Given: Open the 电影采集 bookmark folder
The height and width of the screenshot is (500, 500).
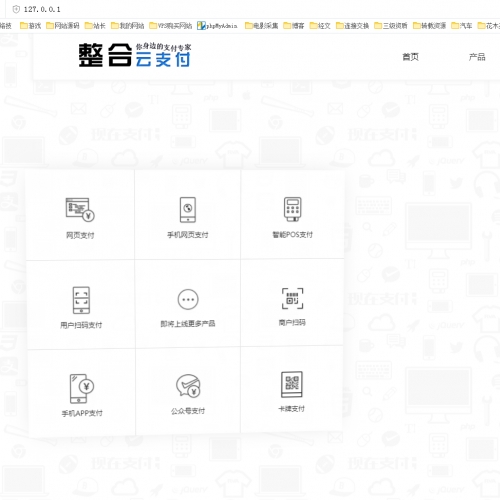Looking at the screenshot, I should pyautogui.click(x=261, y=26).
